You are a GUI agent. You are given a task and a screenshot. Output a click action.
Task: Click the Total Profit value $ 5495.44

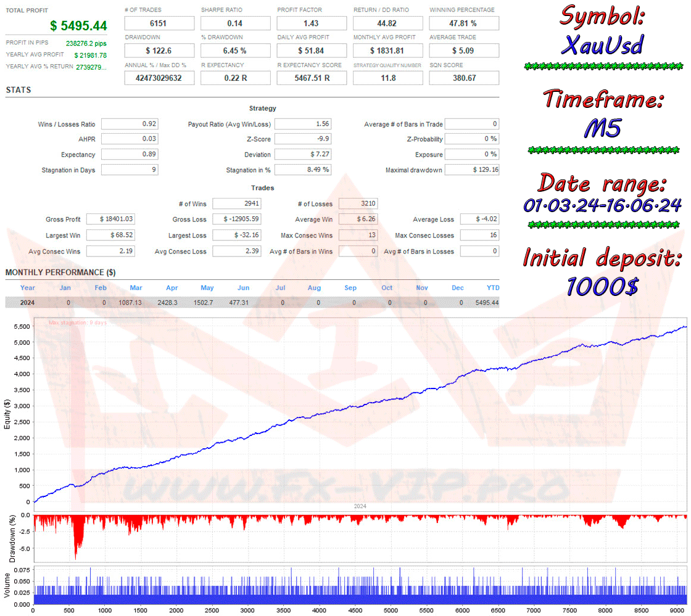click(78, 26)
